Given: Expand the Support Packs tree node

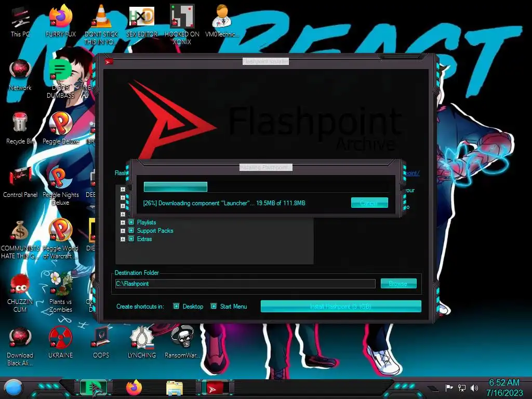Looking at the screenshot, I should click(x=123, y=231).
